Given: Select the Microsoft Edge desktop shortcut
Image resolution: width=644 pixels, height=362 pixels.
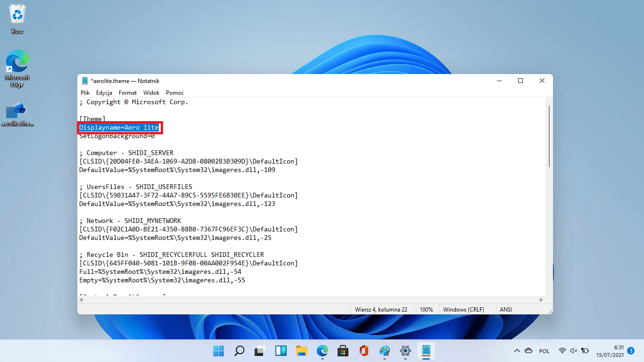Looking at the screenshot, I should point(17,69).
